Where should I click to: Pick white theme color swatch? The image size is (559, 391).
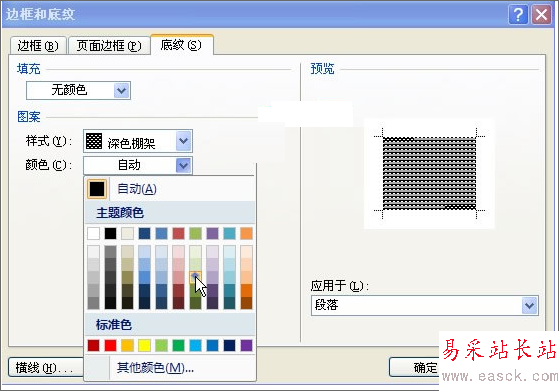[x=93, y=233]
